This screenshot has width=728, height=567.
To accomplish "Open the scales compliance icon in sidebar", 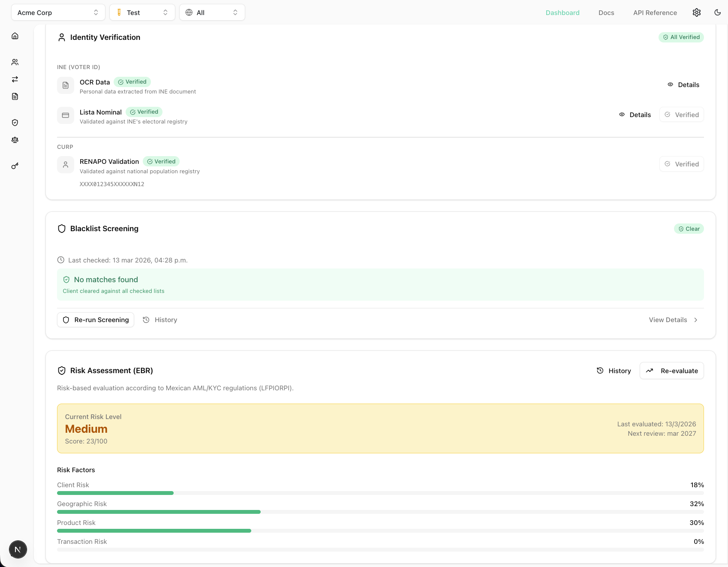I will coord(15,140).
